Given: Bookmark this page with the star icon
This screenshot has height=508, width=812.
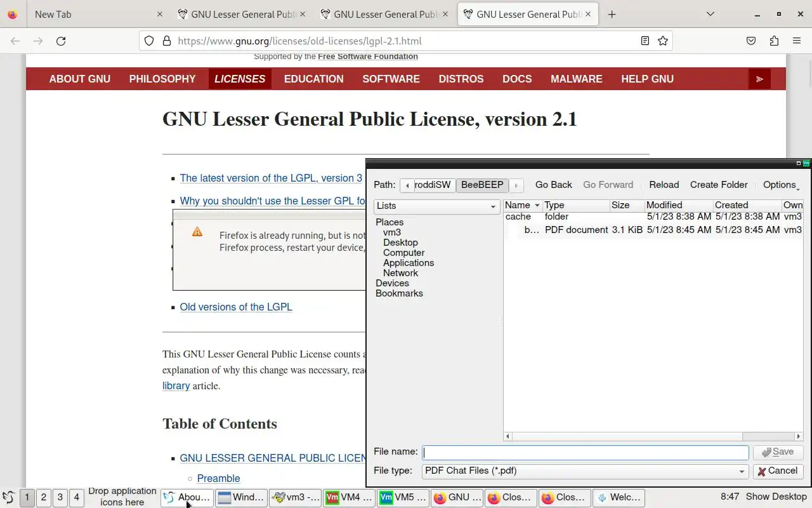Looking at the screenshot, I should click(x=663, y=41).
